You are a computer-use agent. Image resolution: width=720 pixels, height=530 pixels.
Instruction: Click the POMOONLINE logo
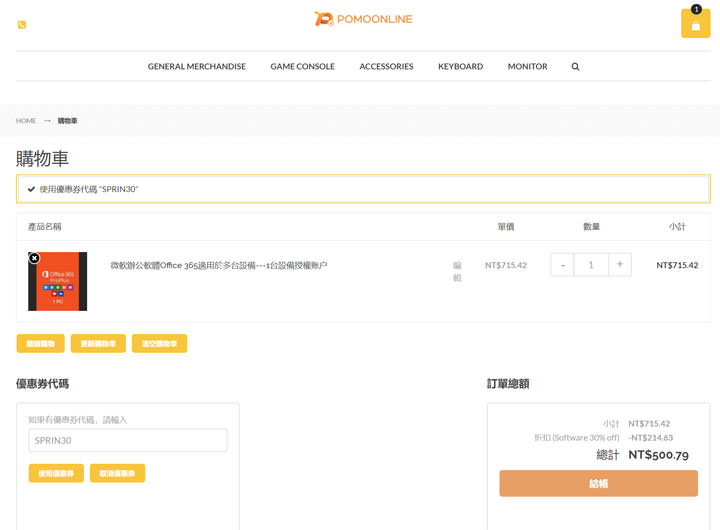click(x=363, y=19)
